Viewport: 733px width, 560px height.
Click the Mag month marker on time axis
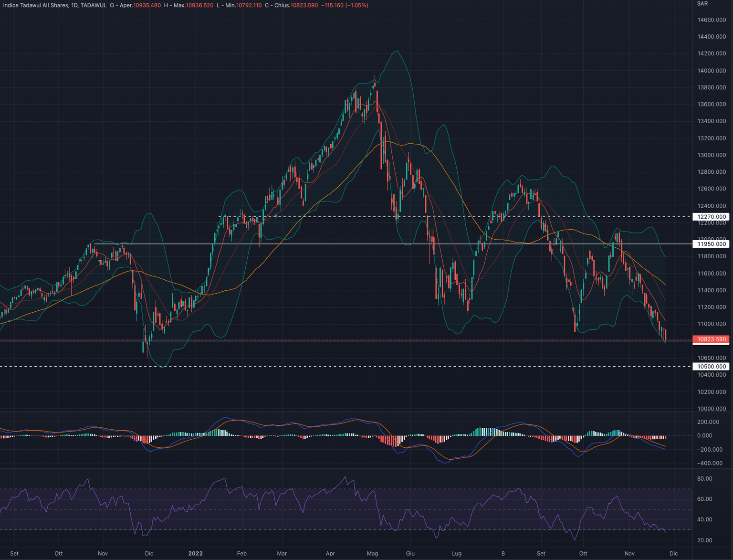372,554
